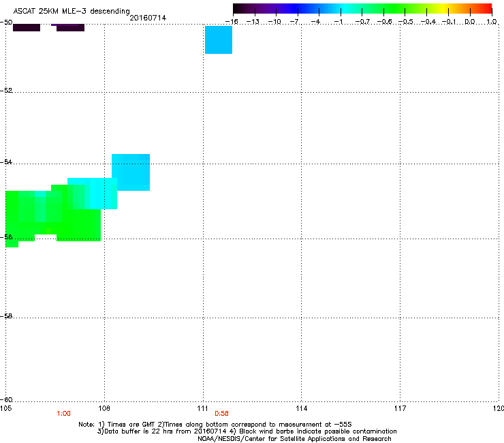Click the "ASCAT 25KM MLE-3 descending" title
Image resolution: width=504 pixels, height=443 pixels.
tap(72, 12)
